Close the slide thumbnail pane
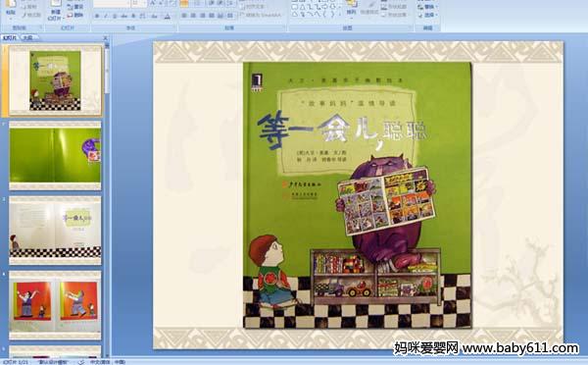The width and height of the screenshot is (588, 365). coord(106,38)
